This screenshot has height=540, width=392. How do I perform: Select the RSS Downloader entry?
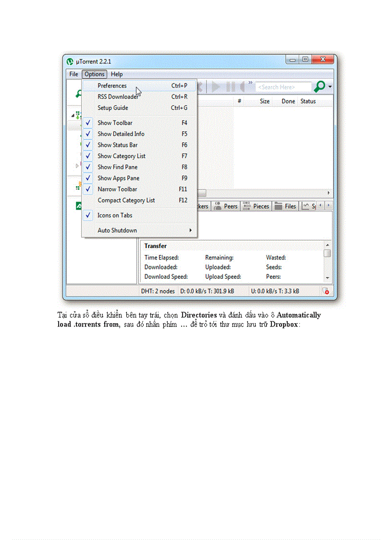[x=117, y=97]
